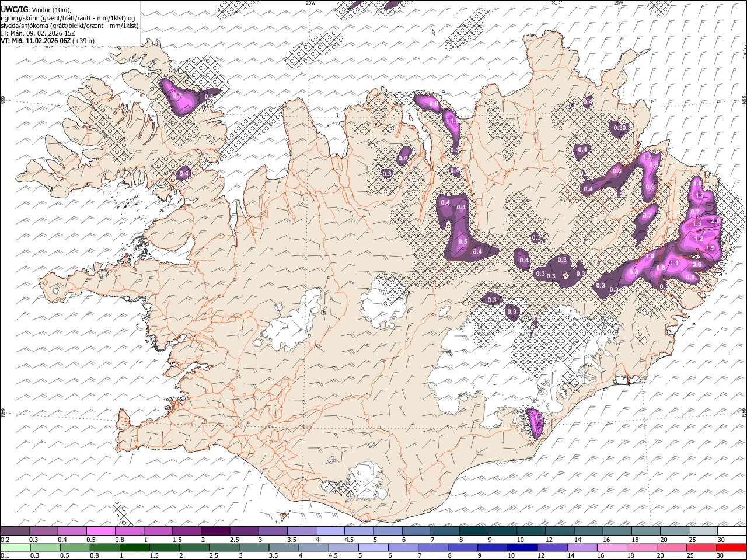This screenshot has width=747, height=560.
Task: Click the UWC/IG title text
Action: (14, 10)
